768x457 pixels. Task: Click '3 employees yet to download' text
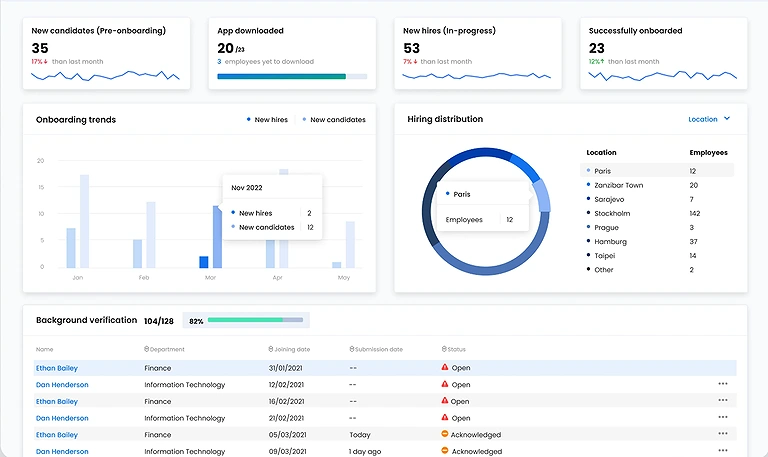[265, 62]
